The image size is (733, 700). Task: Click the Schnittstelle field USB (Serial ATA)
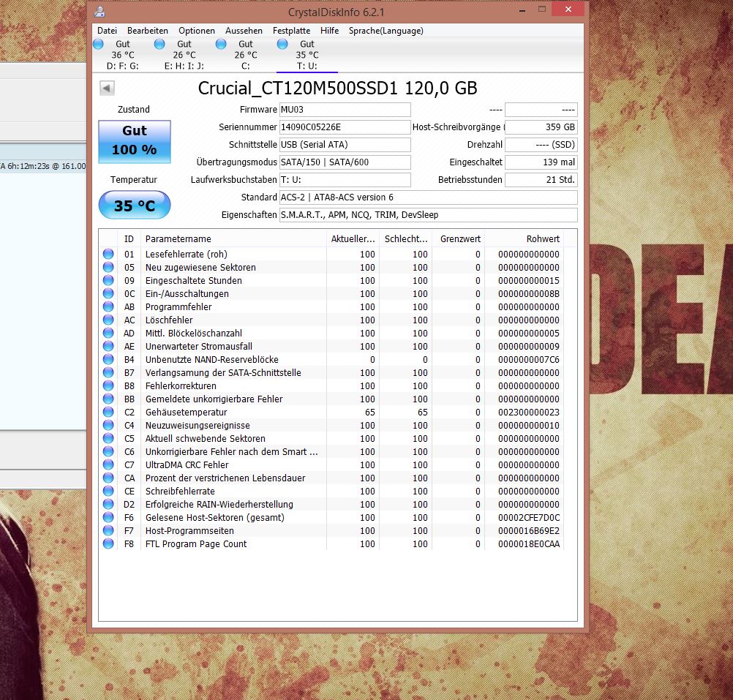(345, 145)
